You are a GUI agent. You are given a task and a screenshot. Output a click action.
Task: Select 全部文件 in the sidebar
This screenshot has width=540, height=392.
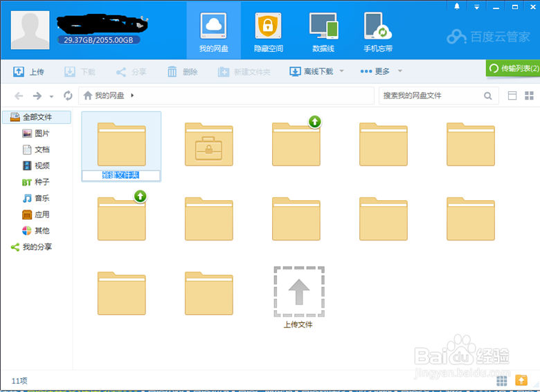pyautogui.click(x=37, y=117)
